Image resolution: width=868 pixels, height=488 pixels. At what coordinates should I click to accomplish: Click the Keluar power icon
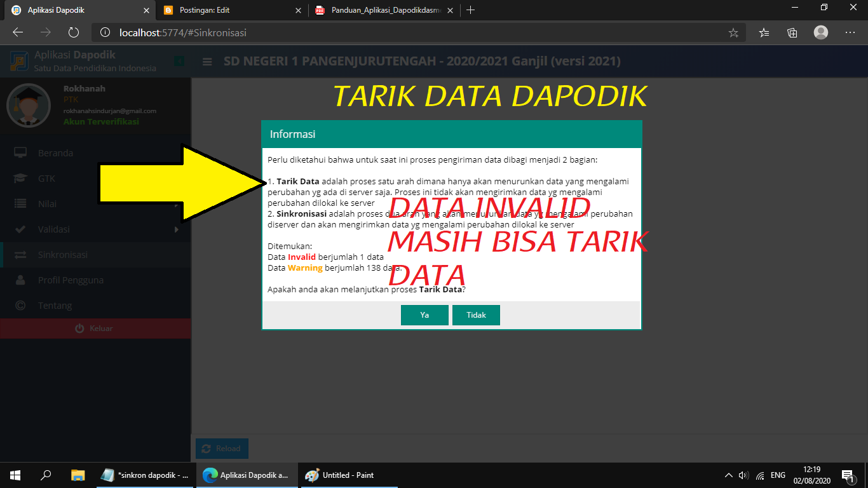tap(80, 329)
